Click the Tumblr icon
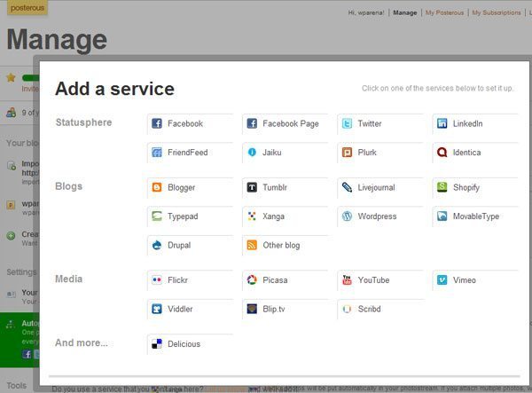The image size is (532, 393). 252,187
